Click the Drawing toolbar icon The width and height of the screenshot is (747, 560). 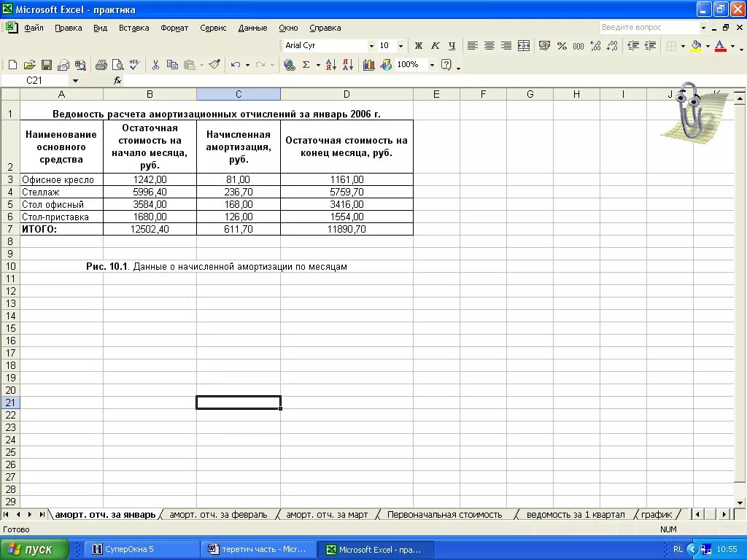(385, 65)
